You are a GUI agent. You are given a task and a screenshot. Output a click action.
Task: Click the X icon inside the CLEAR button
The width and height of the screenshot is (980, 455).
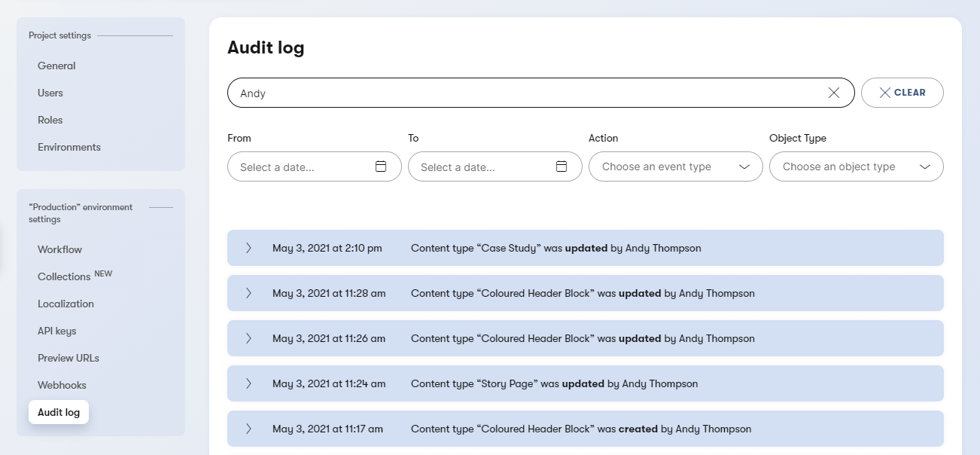click(886, 92)
